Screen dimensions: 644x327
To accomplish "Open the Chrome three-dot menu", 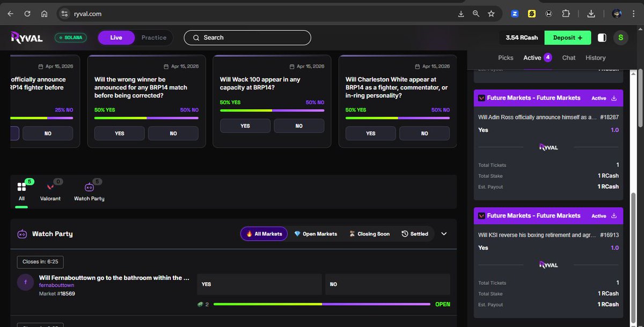I will click(x=634, y=14).
